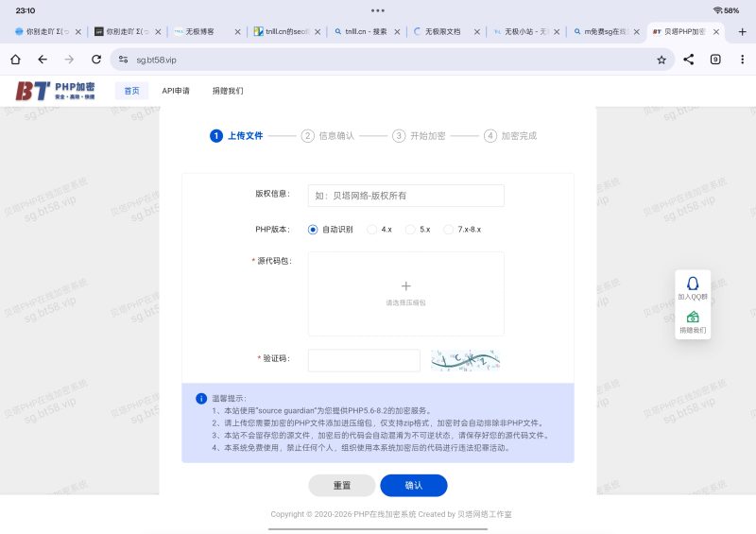Screen dimensions: 756x534
Task: Click the 捐赠我们 floating money icon
Action: (x=693, y=317)
